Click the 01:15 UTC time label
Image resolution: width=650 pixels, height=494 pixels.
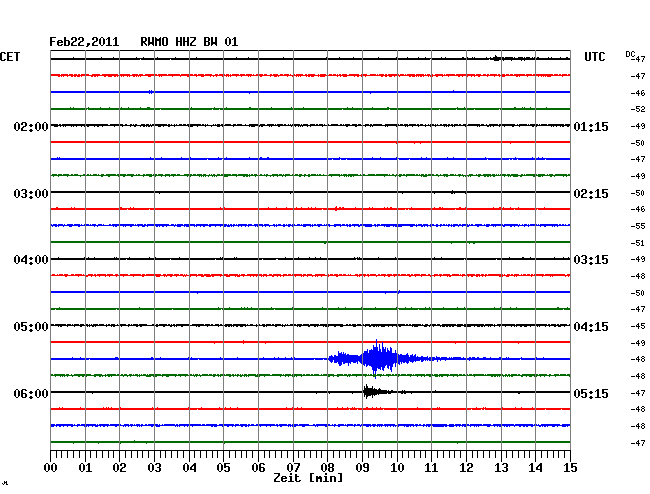[591, 126]
